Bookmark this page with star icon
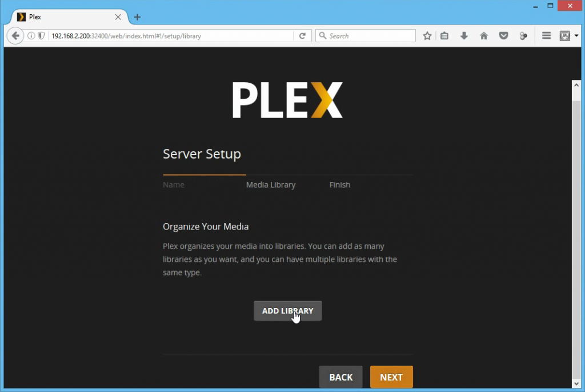The height and width of the screenshot is (392, 585). pyautogui.click(x=427, y=36)
